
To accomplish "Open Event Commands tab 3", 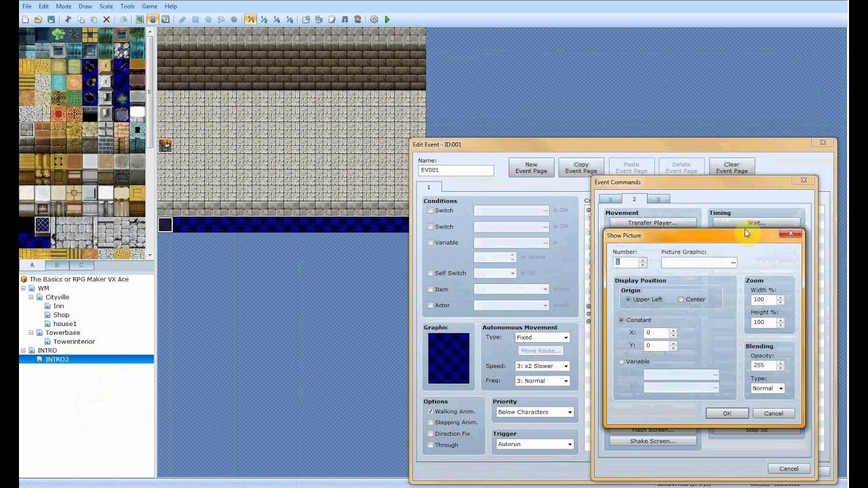I will [x=657, y=199].
